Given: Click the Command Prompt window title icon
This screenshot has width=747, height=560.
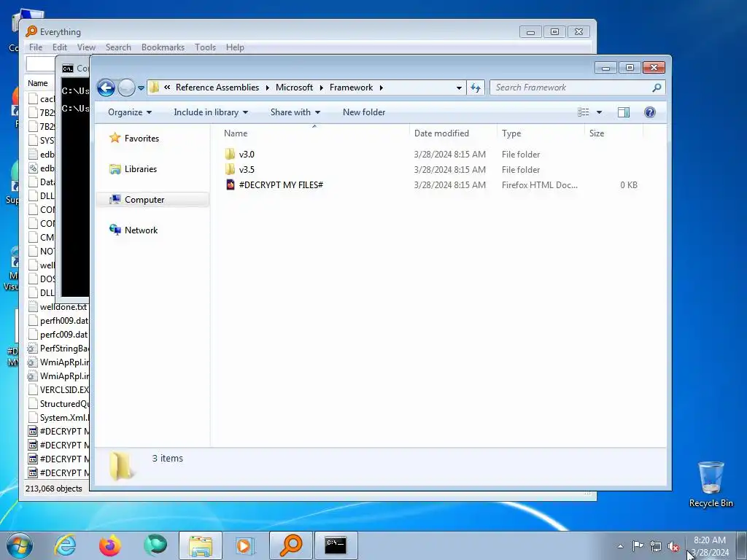Looking at the screenshot, I should tap(68, 69).
